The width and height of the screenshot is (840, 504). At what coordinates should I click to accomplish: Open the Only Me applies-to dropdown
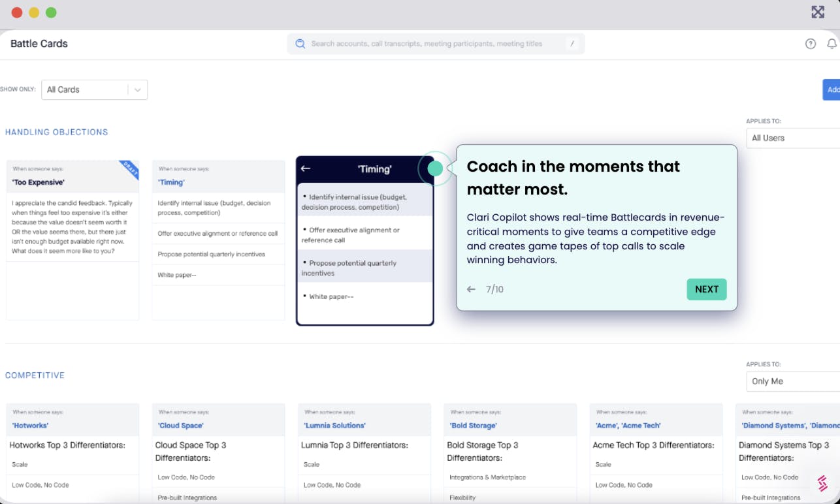point(793,381)
